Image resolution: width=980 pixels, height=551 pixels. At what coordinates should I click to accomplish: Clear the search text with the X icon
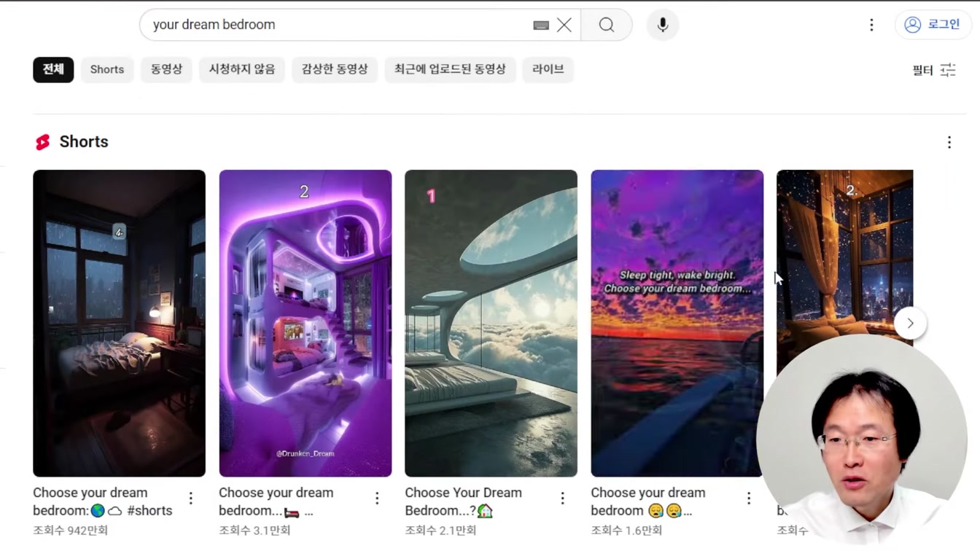[x=564, y=25]
